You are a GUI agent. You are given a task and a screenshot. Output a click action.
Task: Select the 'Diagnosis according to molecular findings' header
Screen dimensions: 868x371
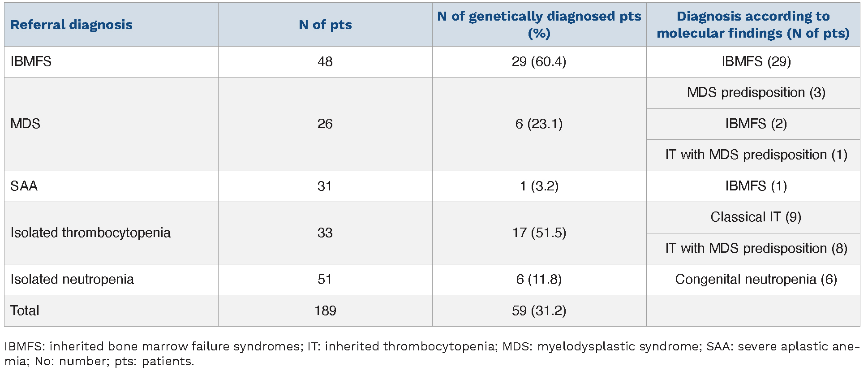click(x=753, y=25)
